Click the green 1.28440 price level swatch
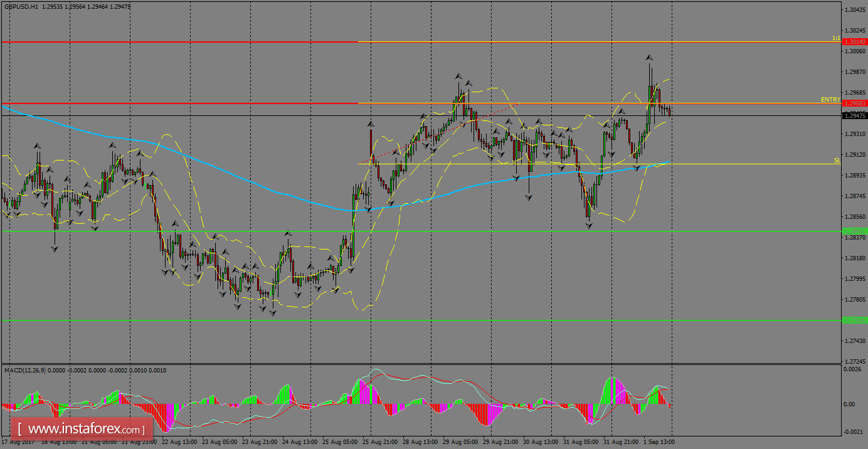The image size is (868, 449). tap(855, 231)
